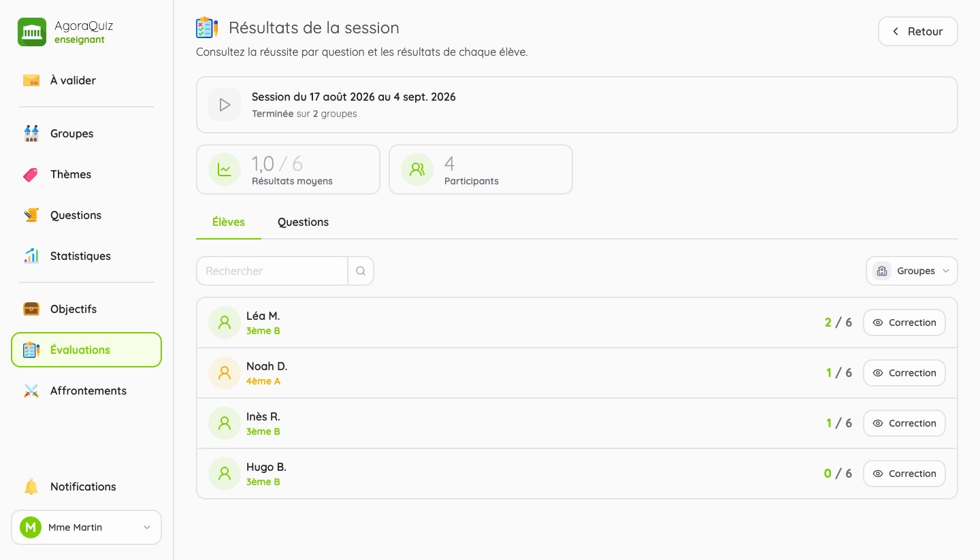The image size is (980, 560).
Task: Click the session date title text
Action: point(354,97)
